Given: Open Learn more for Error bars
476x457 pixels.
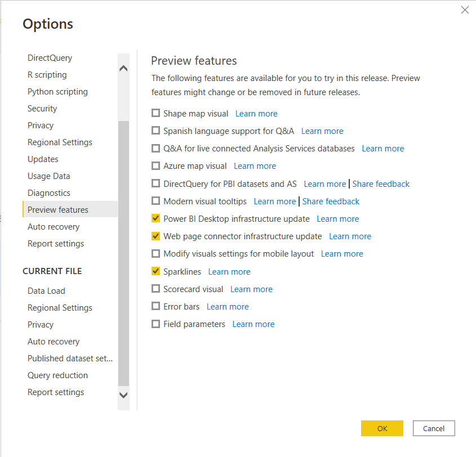Looking at the screenshot, I should tap(228, 307).
